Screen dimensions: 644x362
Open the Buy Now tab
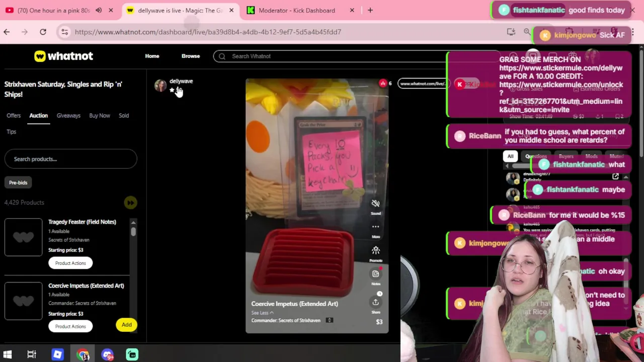(x=100, y=116)
